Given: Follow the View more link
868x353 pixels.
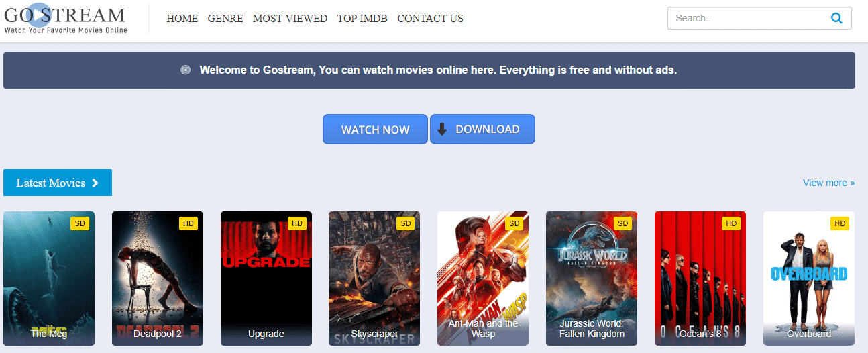Looking at the screenshot, I should click(x=828, y=183).
